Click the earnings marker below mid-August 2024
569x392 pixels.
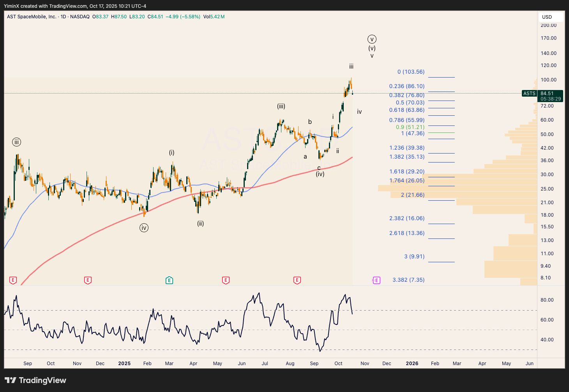(x=13, y=280)
